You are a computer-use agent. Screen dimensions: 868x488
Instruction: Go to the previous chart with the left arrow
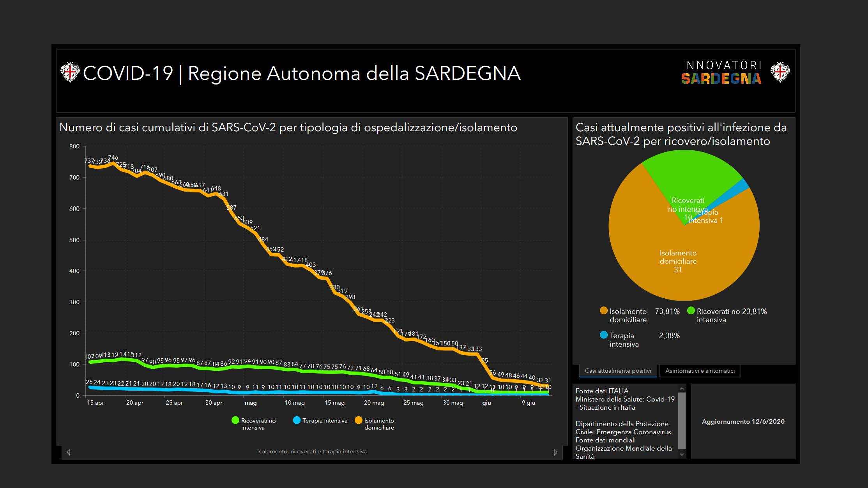point(69,452)
